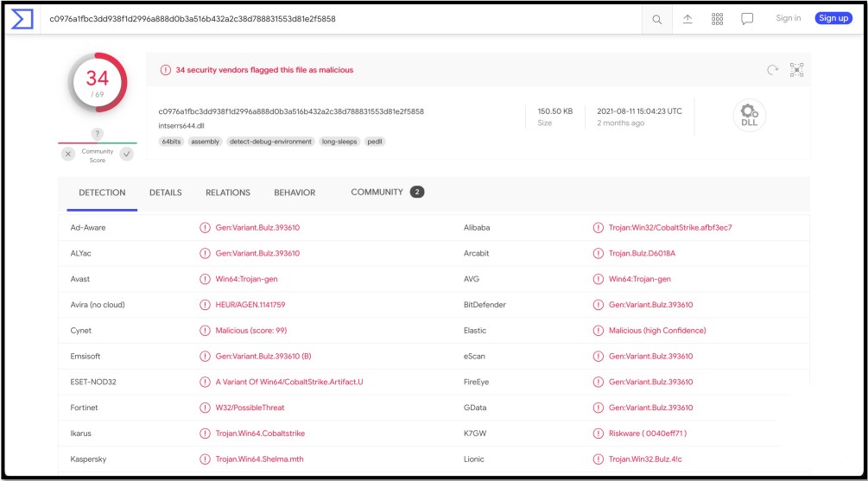Image resolution: width=868 pixels, height=481 pixels.
Task: Click the FireEye vendor name
Action: coord(476,382)
